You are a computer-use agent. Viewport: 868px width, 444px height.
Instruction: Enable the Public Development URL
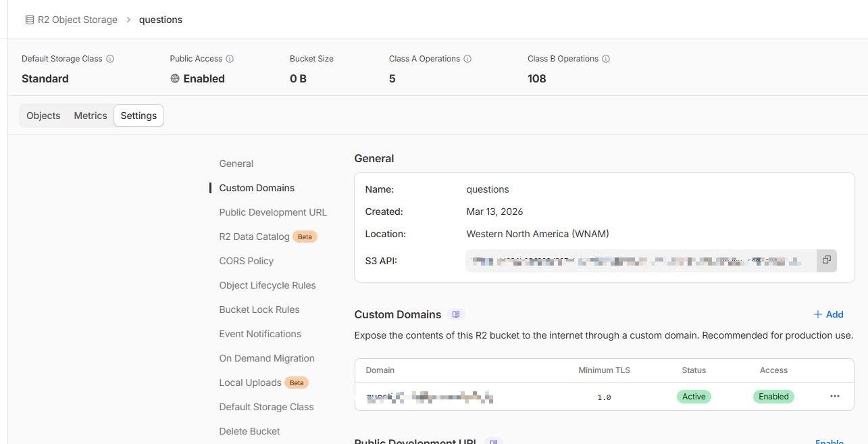coord(829,441)
